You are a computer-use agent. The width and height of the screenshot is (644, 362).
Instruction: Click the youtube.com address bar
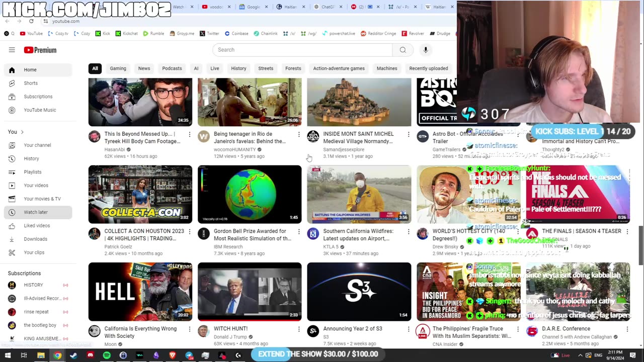click(x=66, y=21)
